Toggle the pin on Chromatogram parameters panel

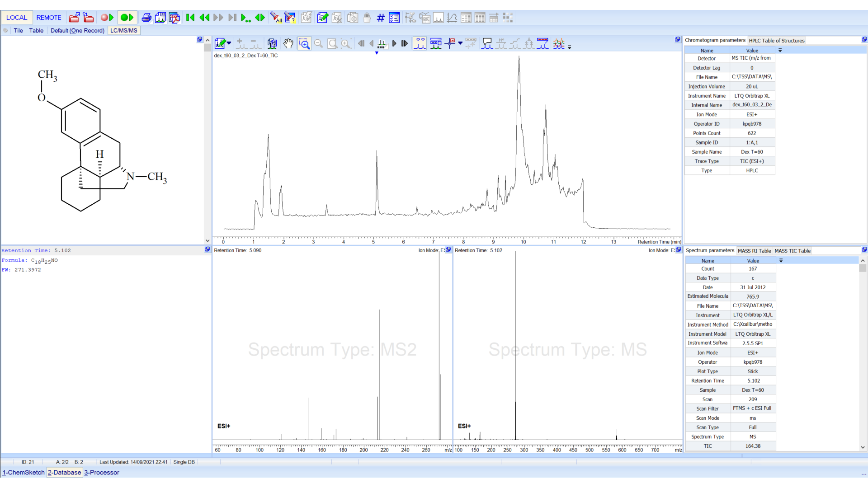point(864,40)
